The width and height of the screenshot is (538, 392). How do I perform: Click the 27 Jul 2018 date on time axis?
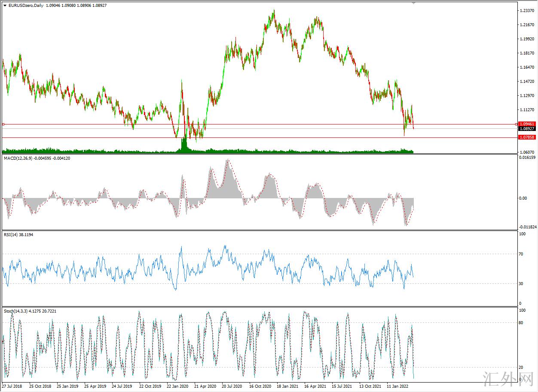tap(12, 386)
